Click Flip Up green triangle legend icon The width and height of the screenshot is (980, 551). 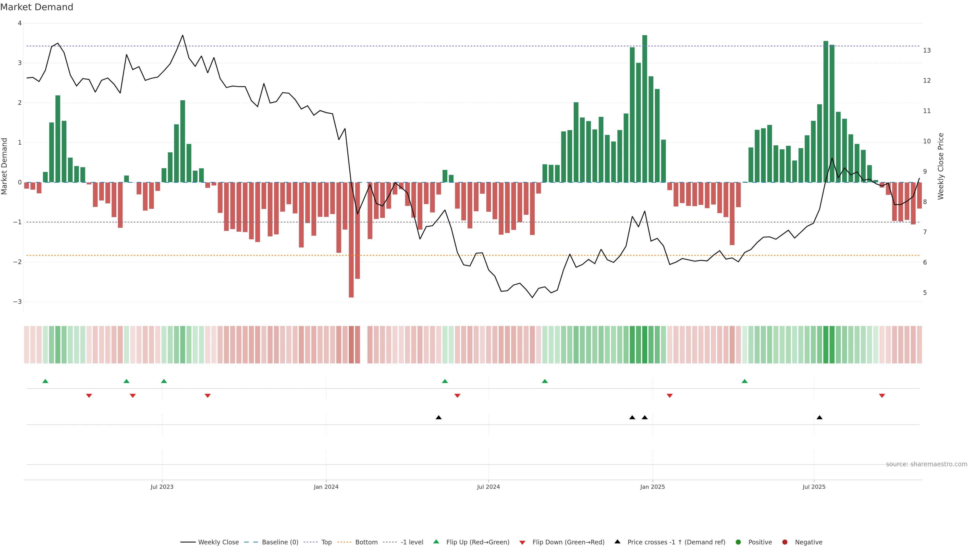point(436,542)
